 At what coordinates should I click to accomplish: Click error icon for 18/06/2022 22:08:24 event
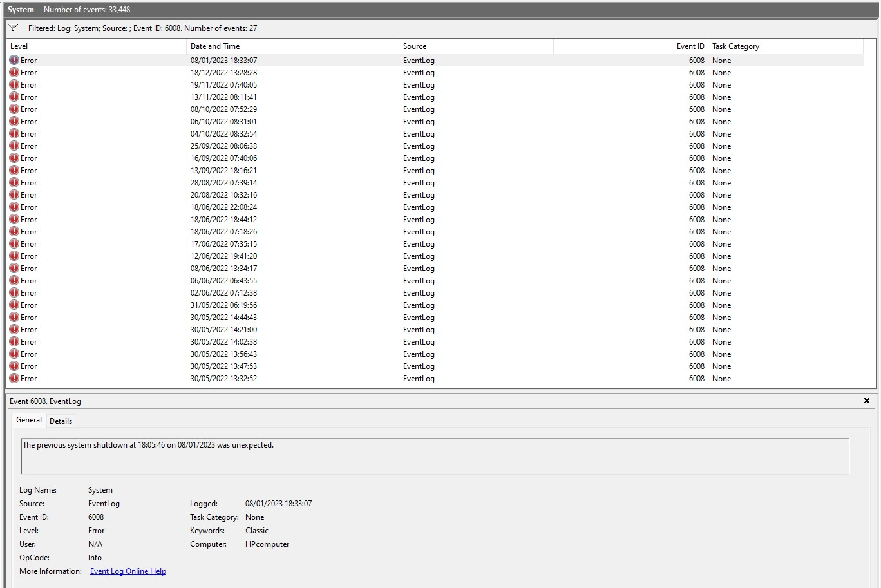[x=14, y=207]
